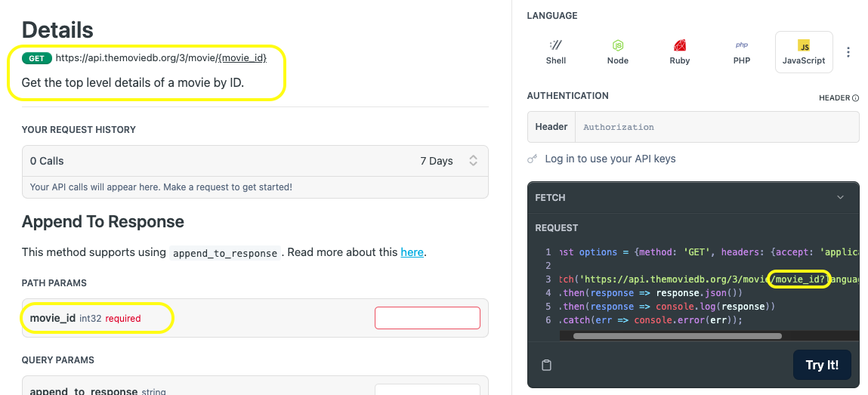The width and height of the screenshot is (868, 395).
Task: Select the Ruby language option
Action: pos(680,52)
